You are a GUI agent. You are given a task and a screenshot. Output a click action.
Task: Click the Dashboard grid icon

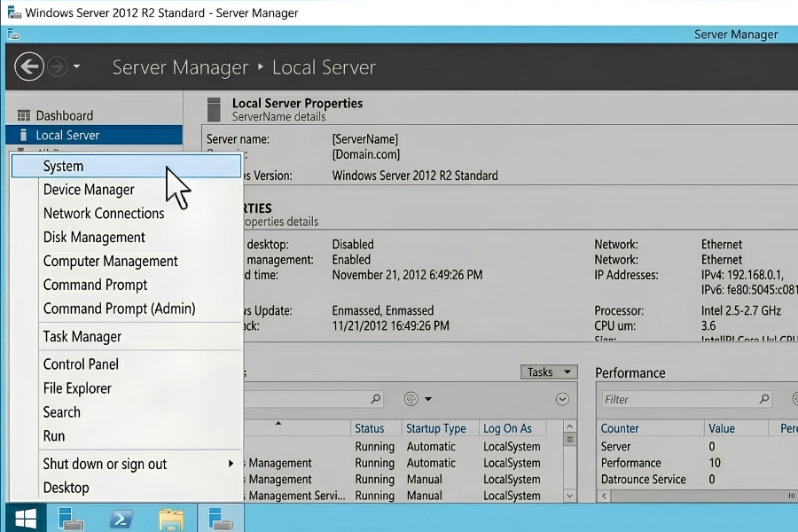click(x=23, y=115)
